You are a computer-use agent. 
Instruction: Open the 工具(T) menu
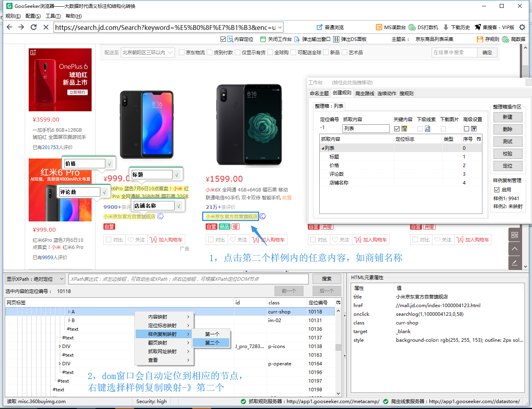tap(53, 16)
